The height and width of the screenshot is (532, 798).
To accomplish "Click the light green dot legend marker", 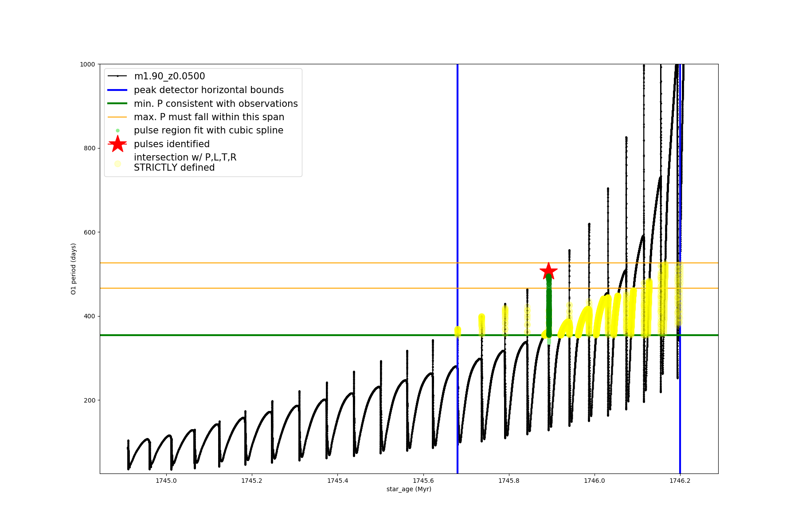I will point(117,130).
